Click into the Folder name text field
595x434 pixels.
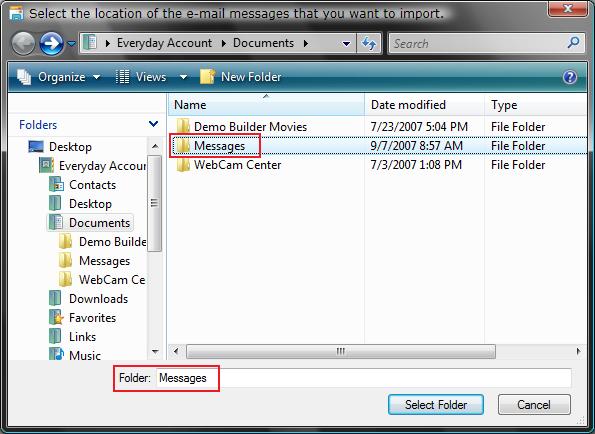point(363,378)
